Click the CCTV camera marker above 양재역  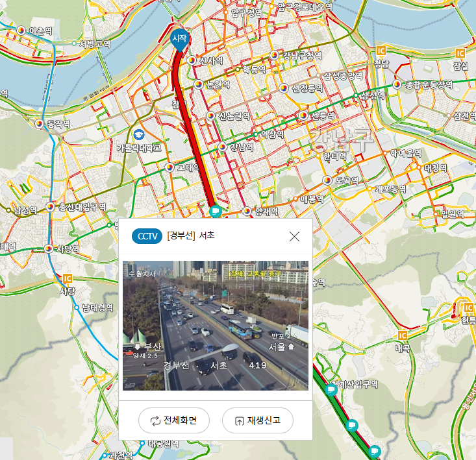[x=215, y=211]
